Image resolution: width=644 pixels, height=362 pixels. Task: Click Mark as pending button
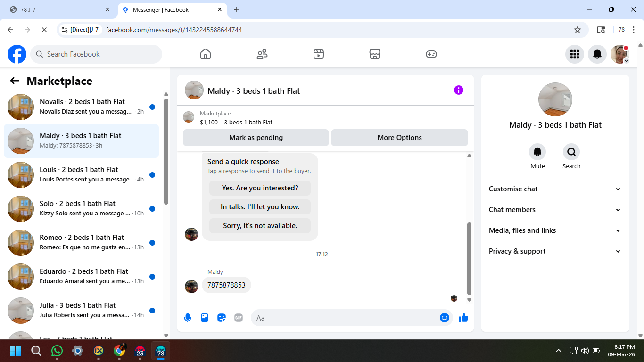tap(256, 138)
